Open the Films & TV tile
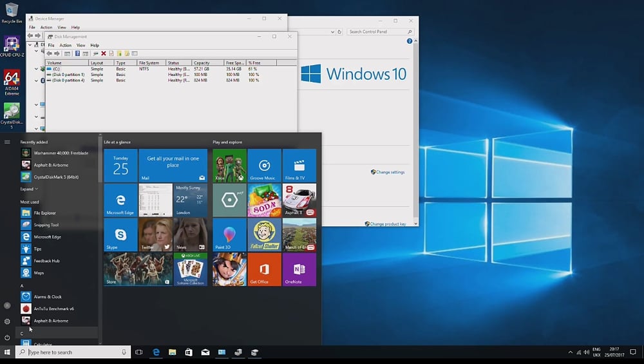Viewport: 644px width, 364px height. [299, 166]
